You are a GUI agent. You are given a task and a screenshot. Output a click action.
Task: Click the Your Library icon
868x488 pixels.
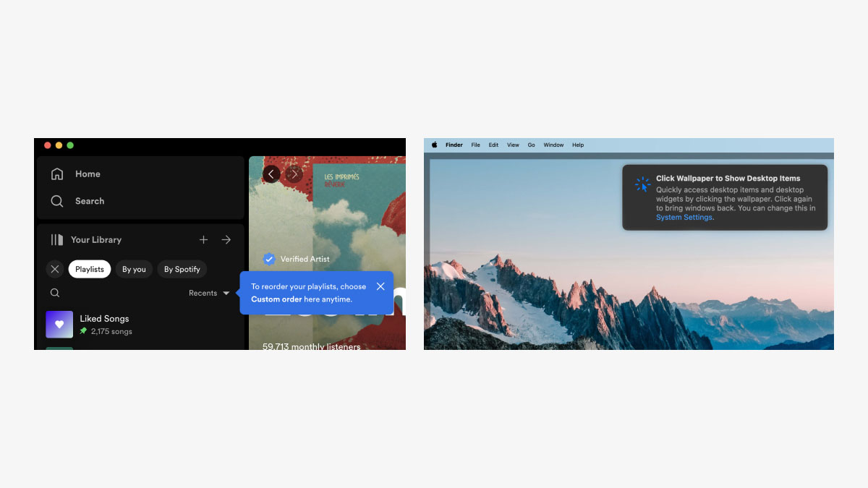[57, 239]
